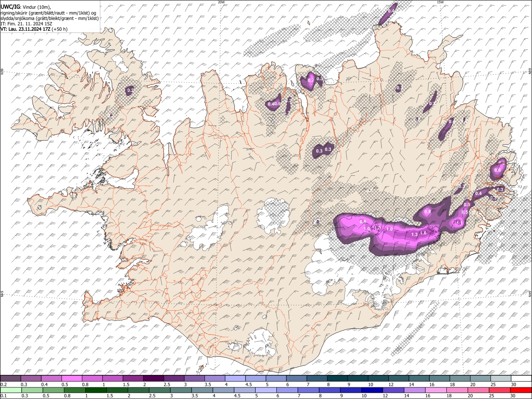This screenshot has width=532, height=399.
Task: Click the dark purple 0.2–0.3 snow legend swatch
Action: click(x=10, y=378)
